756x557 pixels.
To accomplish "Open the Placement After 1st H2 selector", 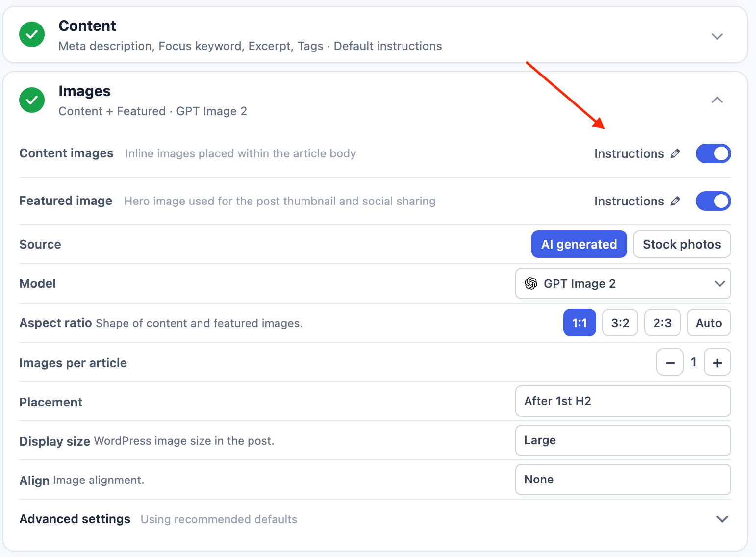I will tap(623, 401).
